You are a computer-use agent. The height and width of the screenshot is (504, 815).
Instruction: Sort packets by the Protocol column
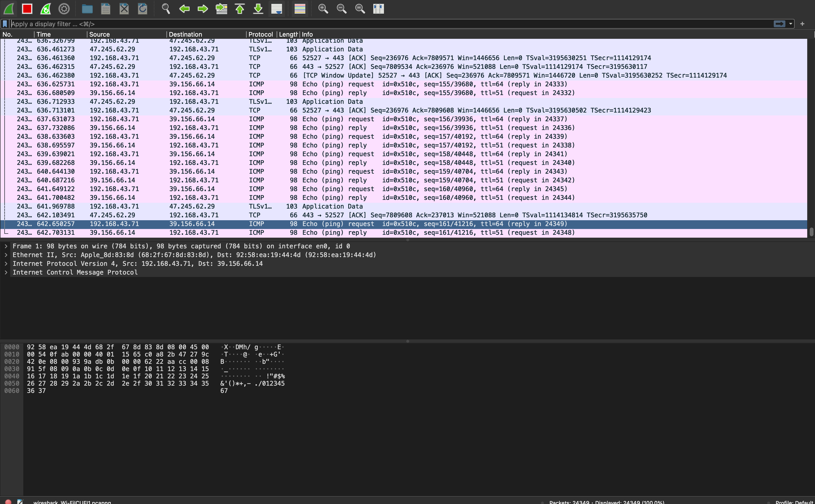tap(260, 34)
